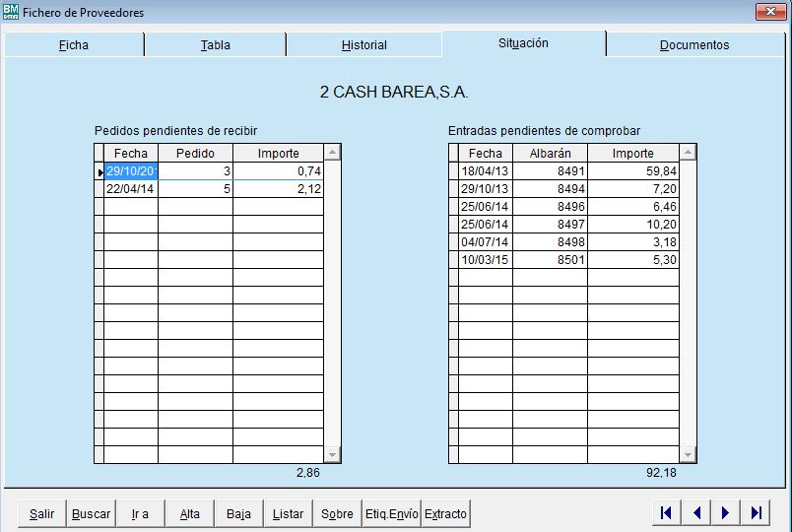
Task: Select the order dated 22/04/14
Action: pos(130,189)
